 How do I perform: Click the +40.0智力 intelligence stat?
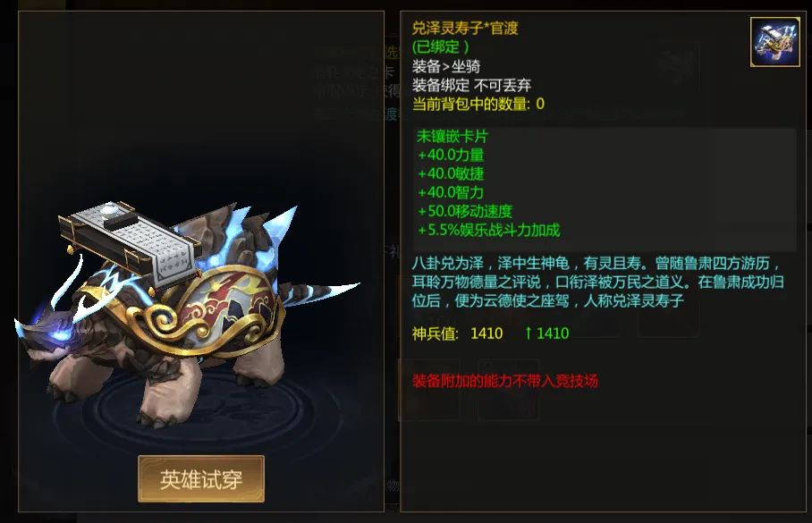pyautogui.click(x=451, y=192)
